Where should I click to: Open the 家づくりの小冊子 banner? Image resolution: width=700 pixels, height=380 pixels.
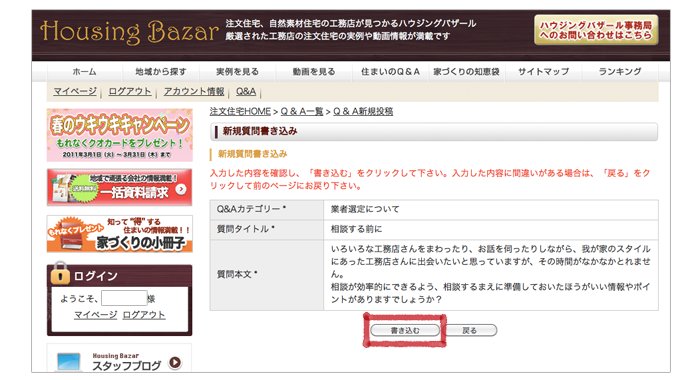coord(120,234)
